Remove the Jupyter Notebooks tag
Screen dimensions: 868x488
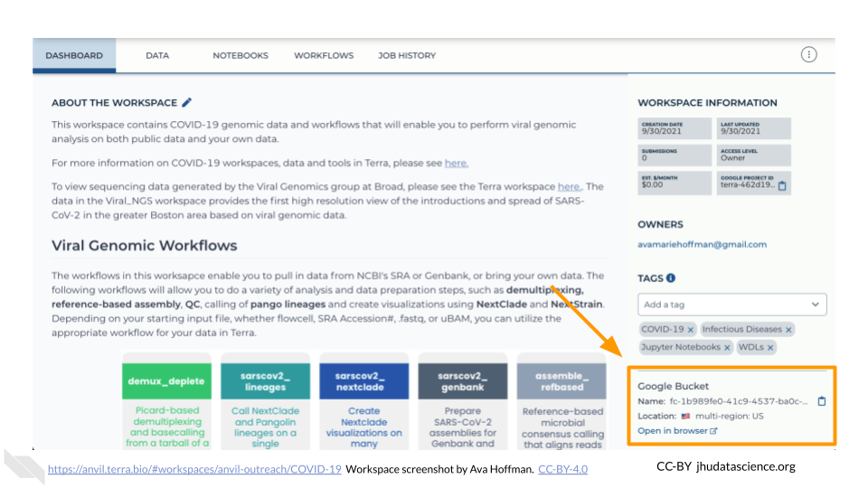727,347
